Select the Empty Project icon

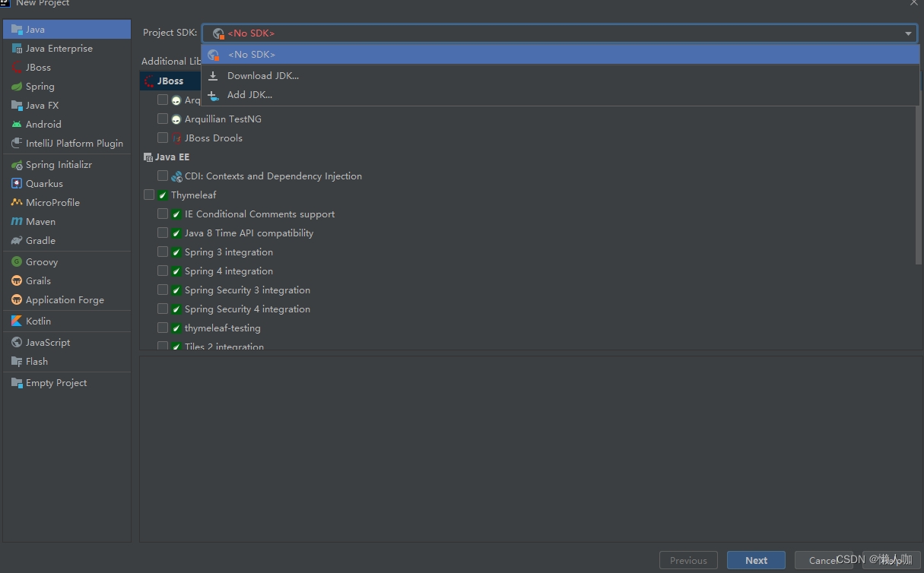[17, 383]
